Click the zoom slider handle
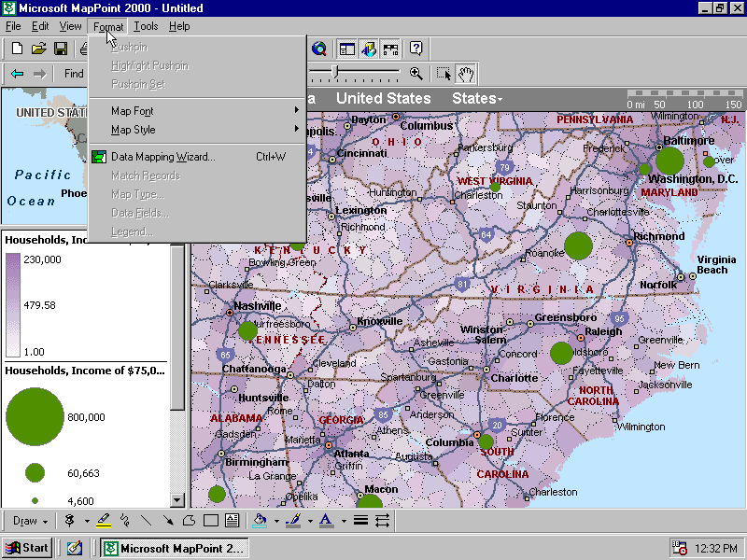The width and height of the screenshot is (747, 560). [x=335, y=72]
